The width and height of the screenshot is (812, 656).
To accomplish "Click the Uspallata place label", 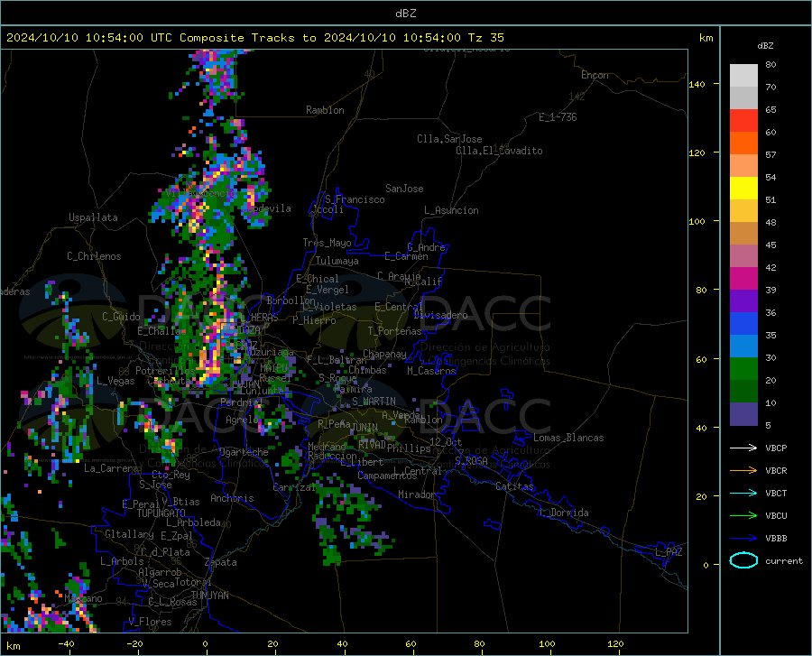I will pos(93,217).
